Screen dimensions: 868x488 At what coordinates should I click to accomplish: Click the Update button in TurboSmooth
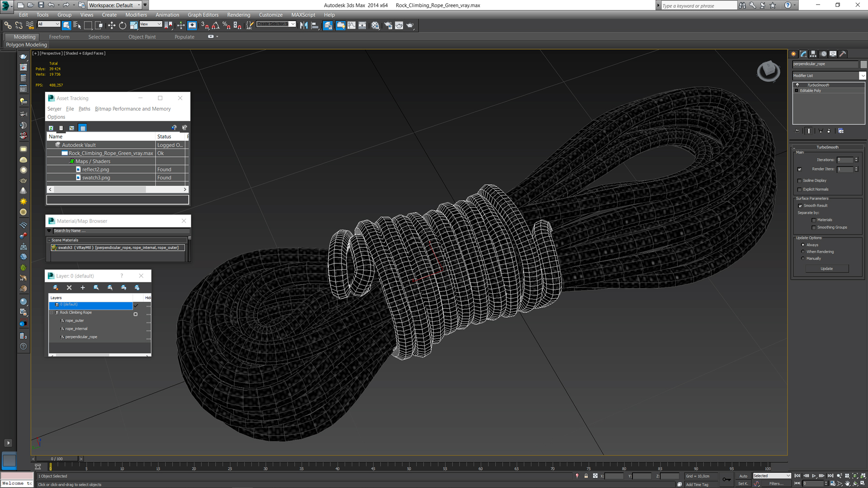click(826, 269)
